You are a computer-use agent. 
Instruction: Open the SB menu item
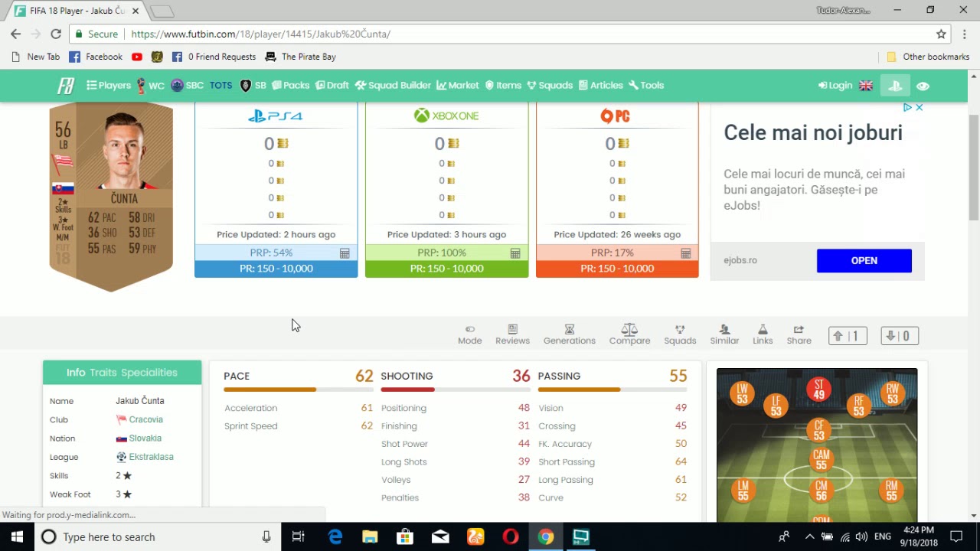[253, 86]
